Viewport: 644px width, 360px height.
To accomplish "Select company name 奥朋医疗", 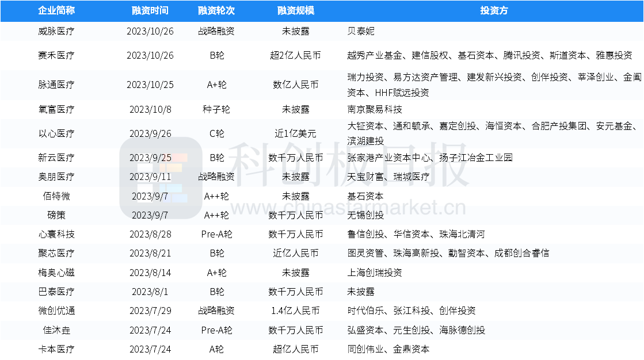I will pos(56,177).
